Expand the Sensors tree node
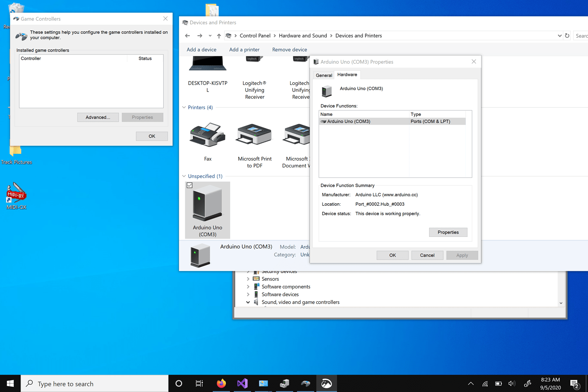Image resolution: width=588 pixels, height=392 pixels. (248, 279)
